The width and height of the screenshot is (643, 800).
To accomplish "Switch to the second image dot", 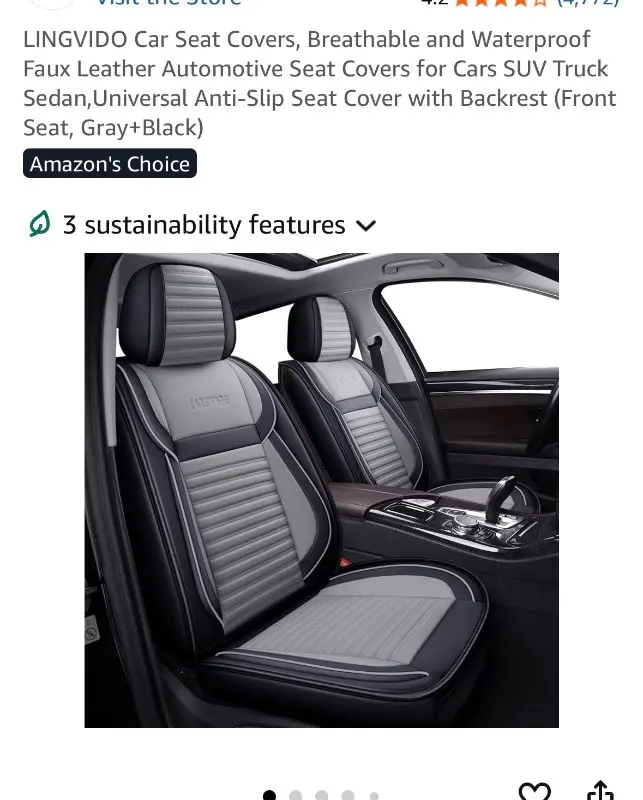I will tap(295, 795).
